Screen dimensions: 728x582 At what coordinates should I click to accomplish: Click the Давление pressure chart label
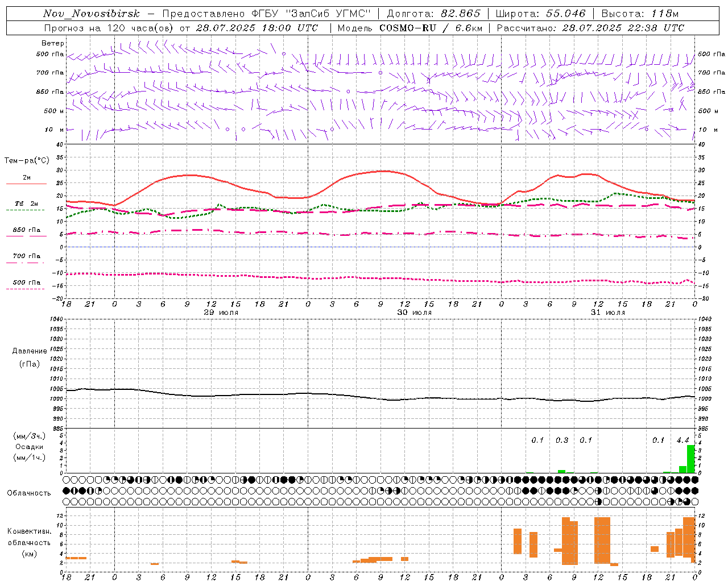pyautogui.click(x=29, y=351)
